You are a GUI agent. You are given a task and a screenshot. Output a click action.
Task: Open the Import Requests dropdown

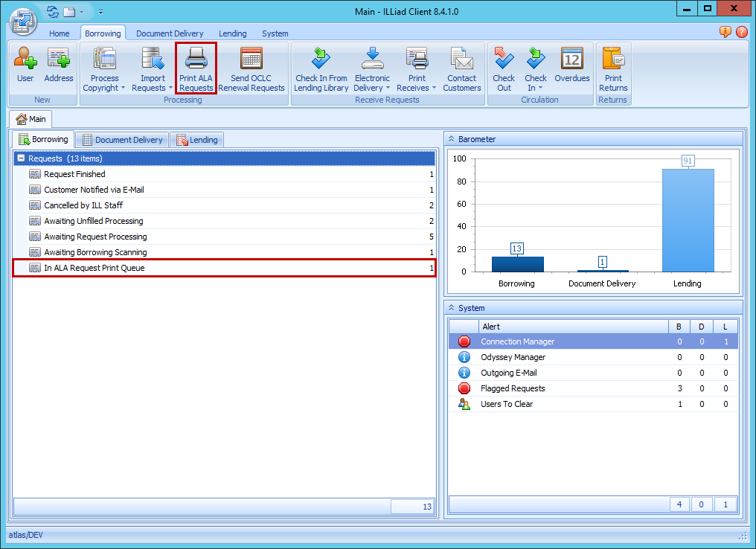coord(153,83)
